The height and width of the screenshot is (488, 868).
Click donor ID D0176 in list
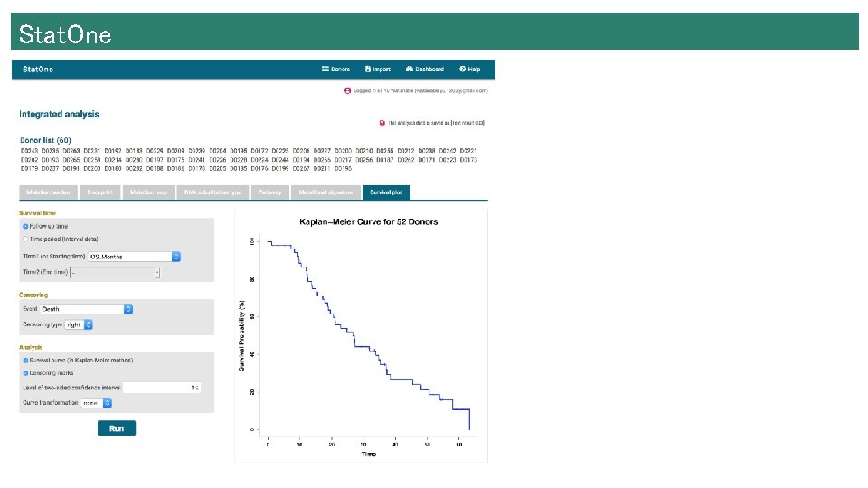(x=259, y=169)
